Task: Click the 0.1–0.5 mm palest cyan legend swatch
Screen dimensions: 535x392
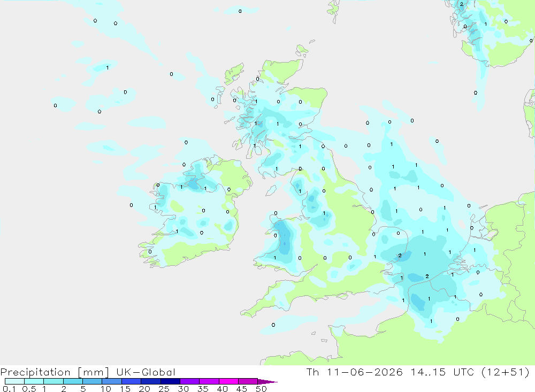Action: 14,381
